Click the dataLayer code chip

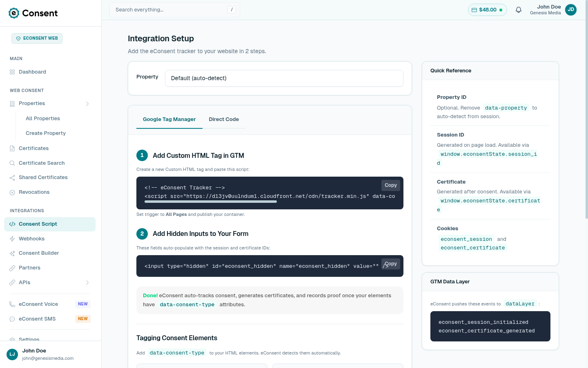(520, 304)
